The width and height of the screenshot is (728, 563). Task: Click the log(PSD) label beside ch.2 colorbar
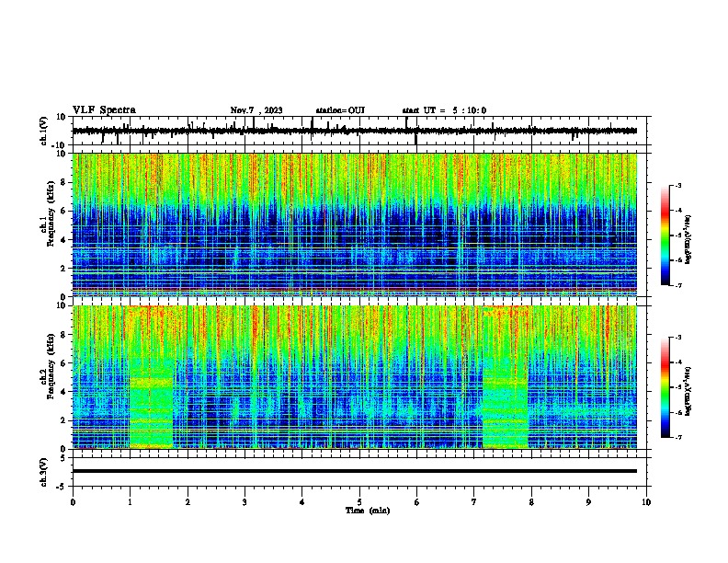pyautogui.click(x=688, y=391)
